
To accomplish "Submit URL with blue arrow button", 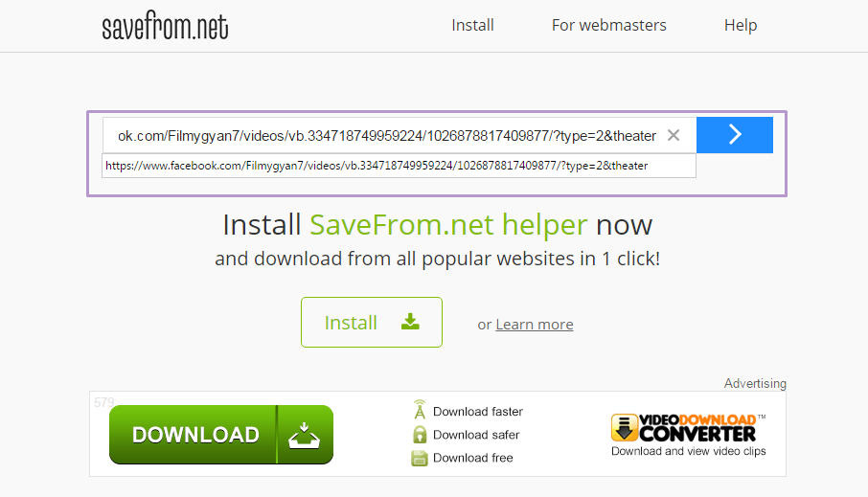I will point(735,134).
